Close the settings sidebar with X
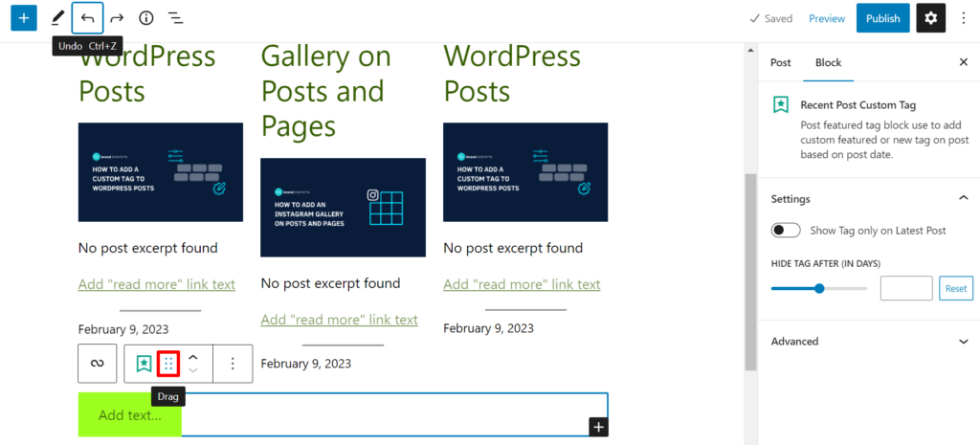 [x=963, y=62]
